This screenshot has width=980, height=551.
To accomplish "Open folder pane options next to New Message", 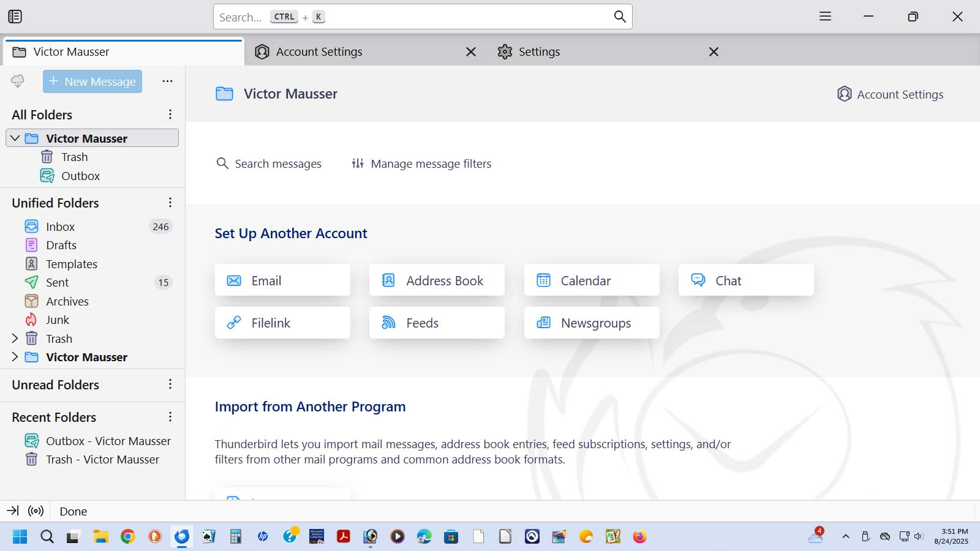I will [167, 81].
